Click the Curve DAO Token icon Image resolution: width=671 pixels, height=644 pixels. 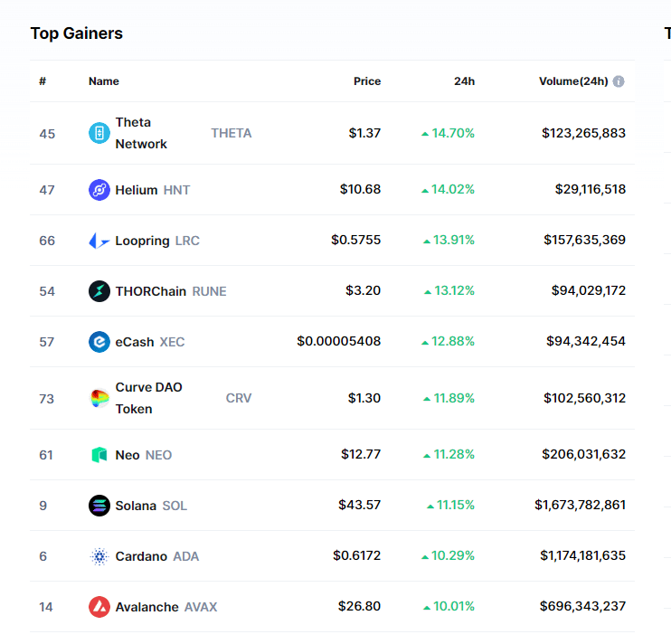click(99, 398)
